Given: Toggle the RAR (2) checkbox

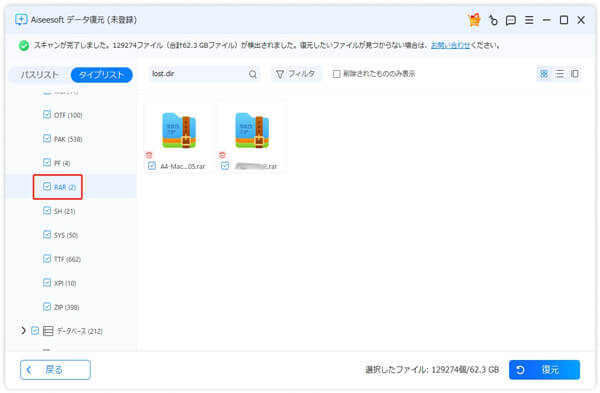Looking at the screenshot, I should [47, 186].
